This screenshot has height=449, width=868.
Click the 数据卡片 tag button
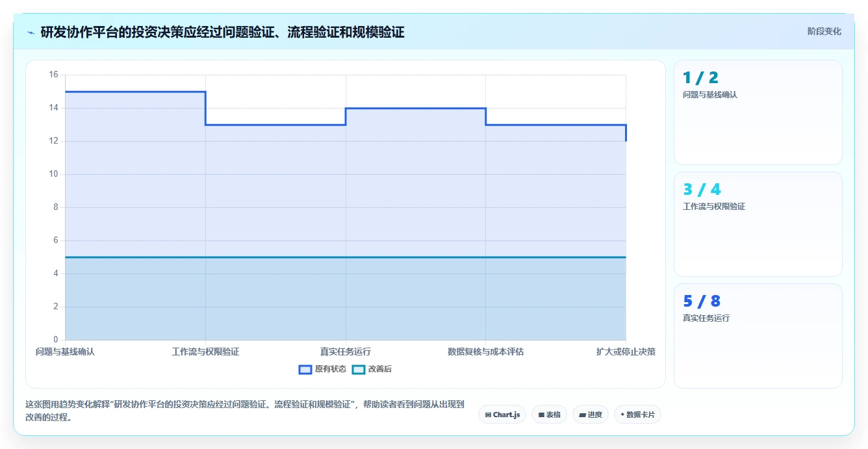pos(637,415)
